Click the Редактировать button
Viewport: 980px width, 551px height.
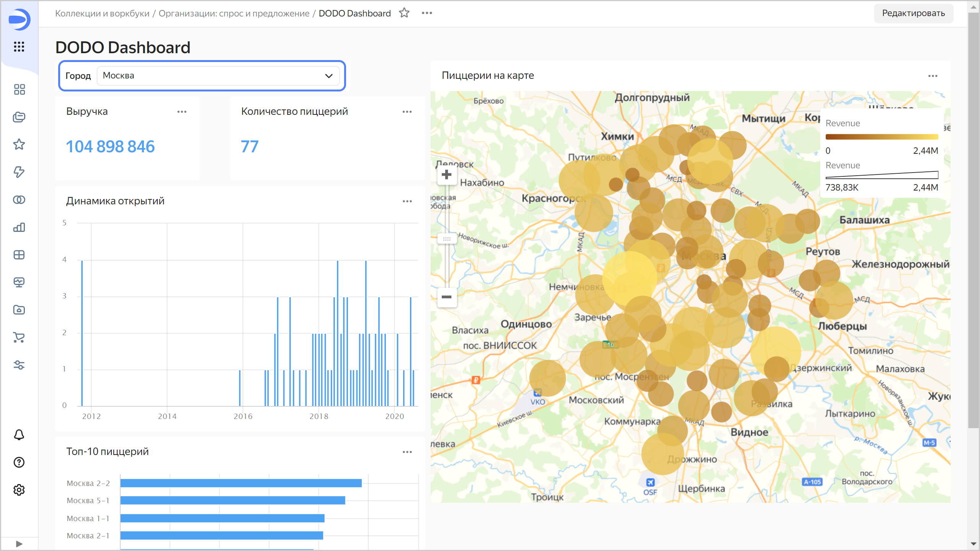click(x=913, y=13)
